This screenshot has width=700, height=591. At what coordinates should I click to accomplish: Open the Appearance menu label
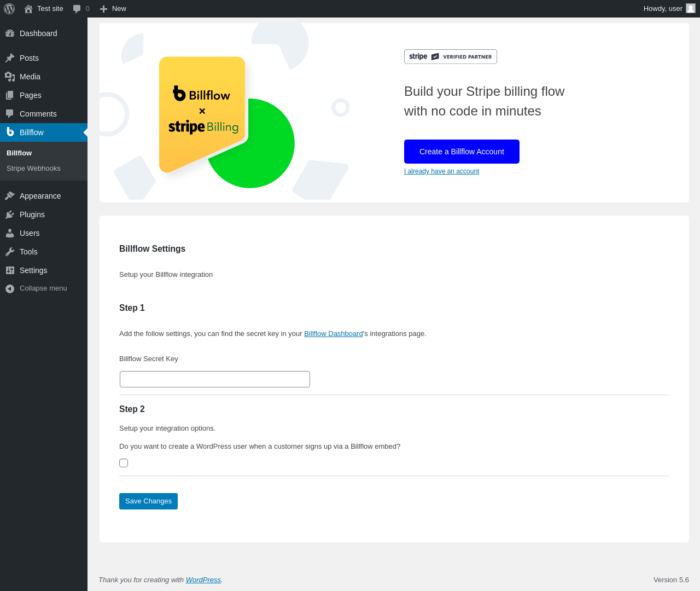pos(40,196)
